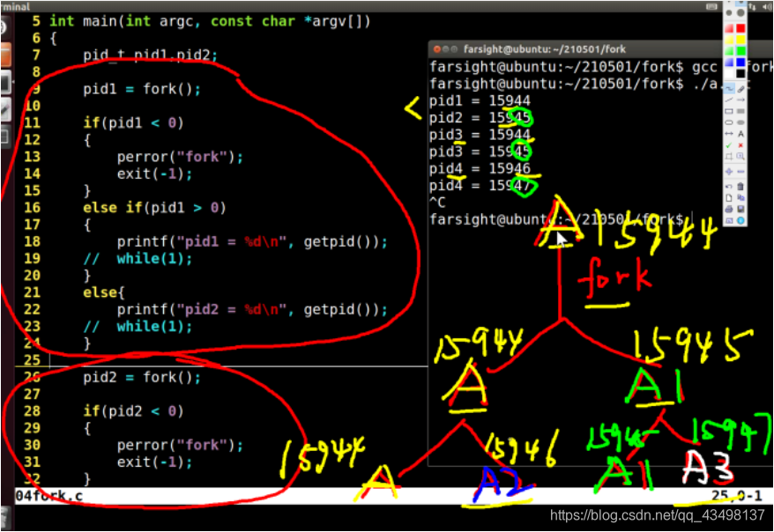The height and width of the screenshot is (532, 774).
Task: Clear annotations with trash can icon
Action: [741, 187]
